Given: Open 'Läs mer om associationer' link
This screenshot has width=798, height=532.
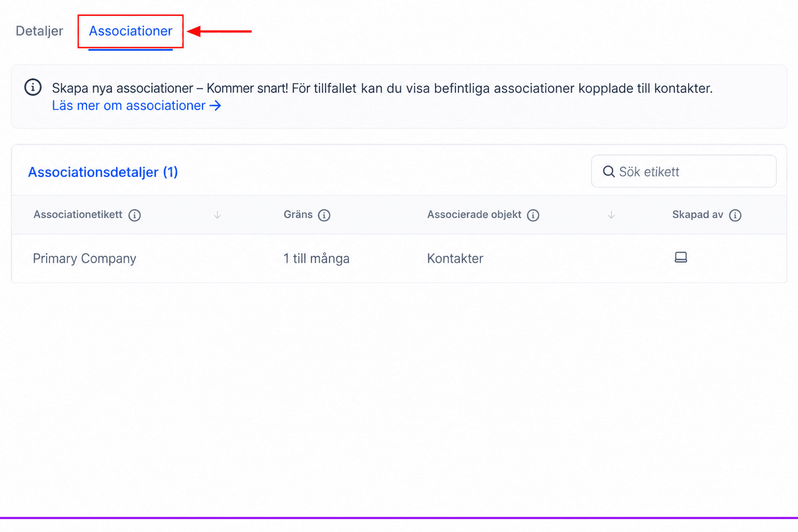Looking at the screenshot, I should [128, 105].
